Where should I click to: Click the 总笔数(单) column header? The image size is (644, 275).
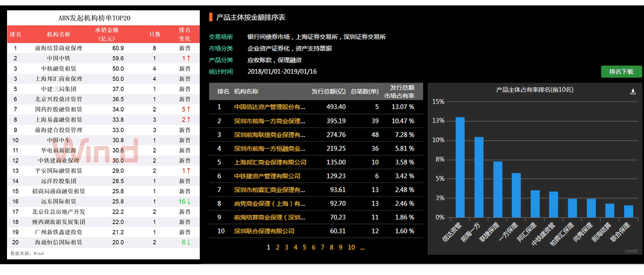coord(365,91)
